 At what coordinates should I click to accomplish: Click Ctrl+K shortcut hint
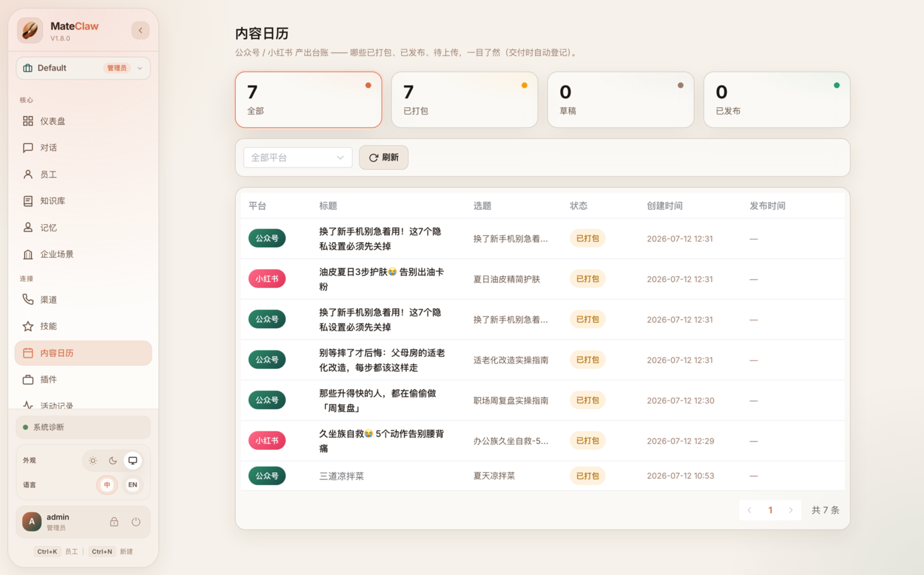pyautogui.click(x=47, y=552)
